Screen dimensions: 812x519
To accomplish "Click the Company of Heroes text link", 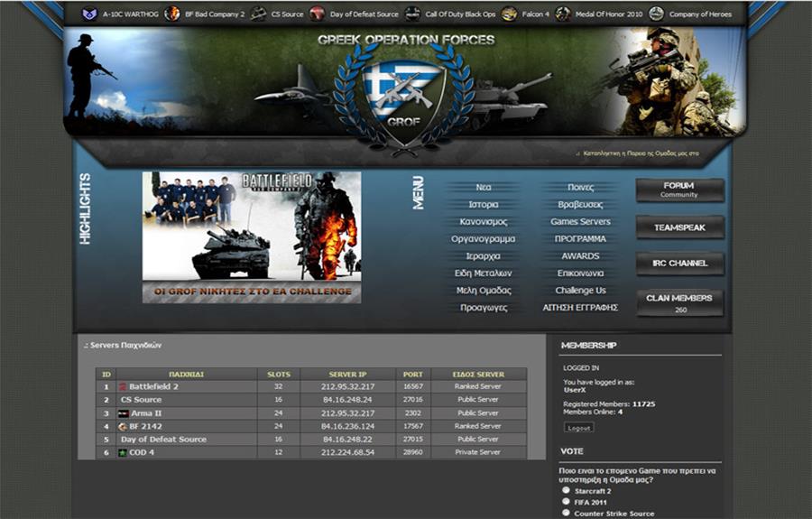I will click(701, 14).
